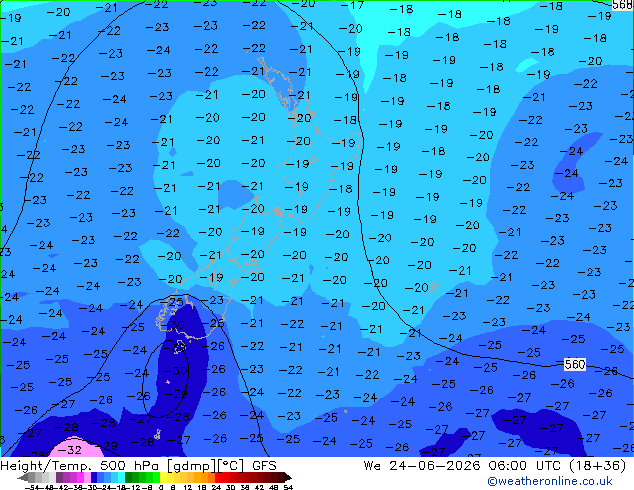Select the cyan swatch on the temperature legend

(121, 477)
